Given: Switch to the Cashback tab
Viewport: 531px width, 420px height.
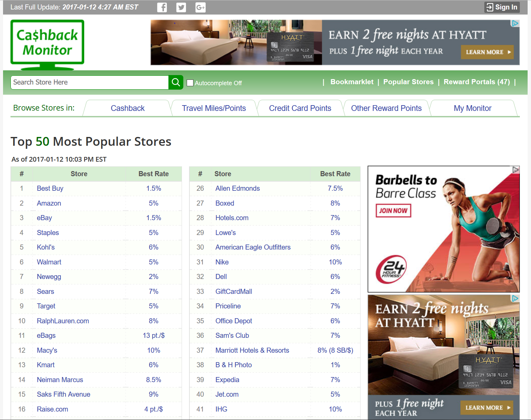Looking at the screenshot, I should pos(128,108).
